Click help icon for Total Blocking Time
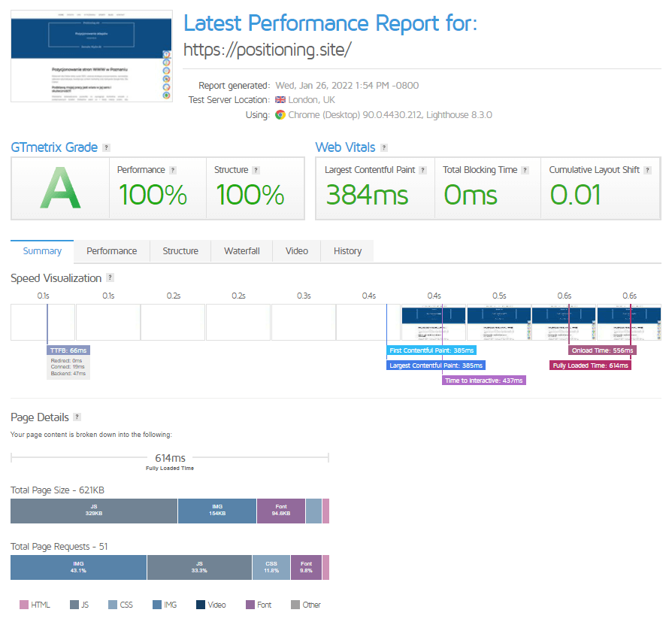The image size is (672, 637). click(x=525, y=171)
